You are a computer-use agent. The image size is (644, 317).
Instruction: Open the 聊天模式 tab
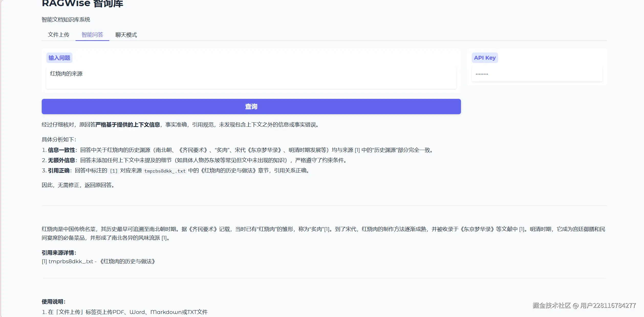126,35
